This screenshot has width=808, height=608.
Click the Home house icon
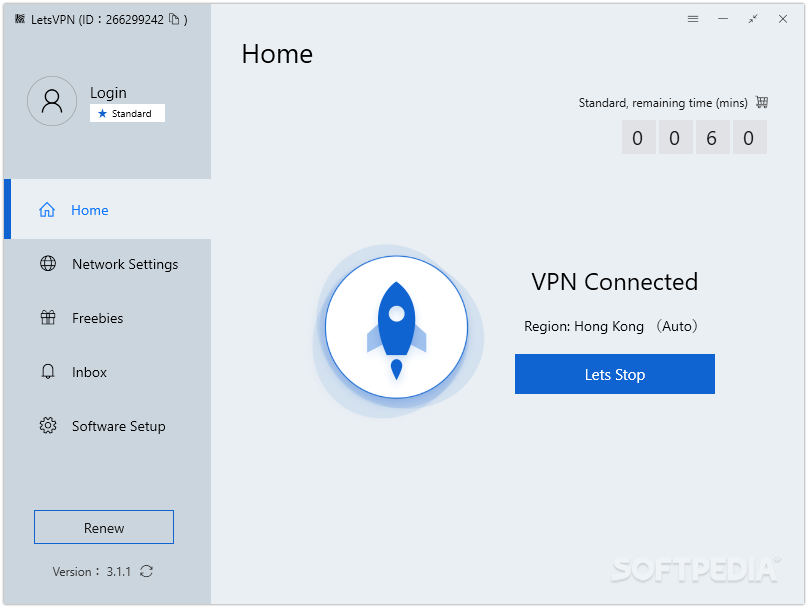(x=47, y=210)
